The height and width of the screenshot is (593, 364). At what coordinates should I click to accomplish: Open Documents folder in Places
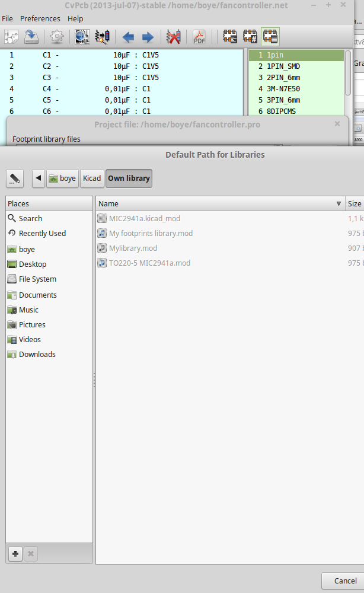tap(49, 295)
